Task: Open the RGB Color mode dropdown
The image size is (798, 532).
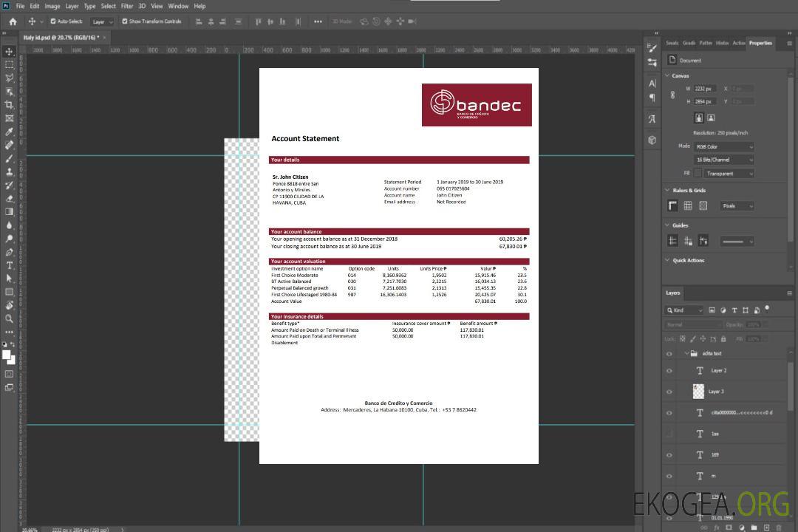Action: [x=723, y=146]
